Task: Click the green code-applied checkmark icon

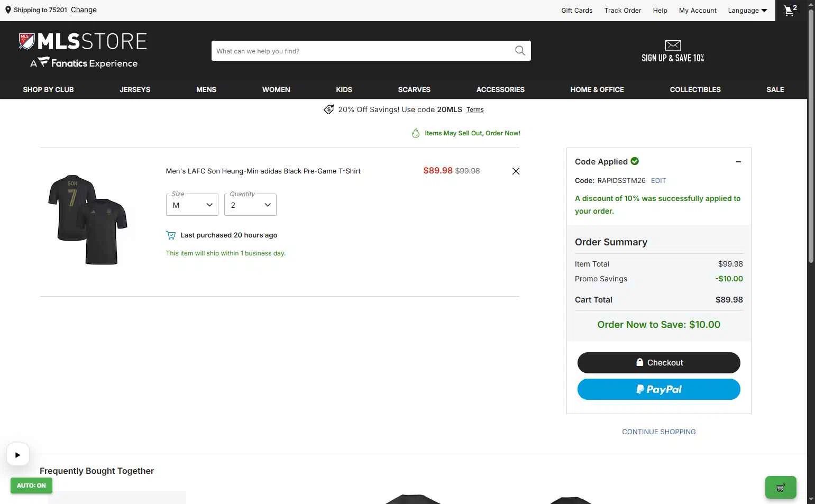Action: (635, 161)
